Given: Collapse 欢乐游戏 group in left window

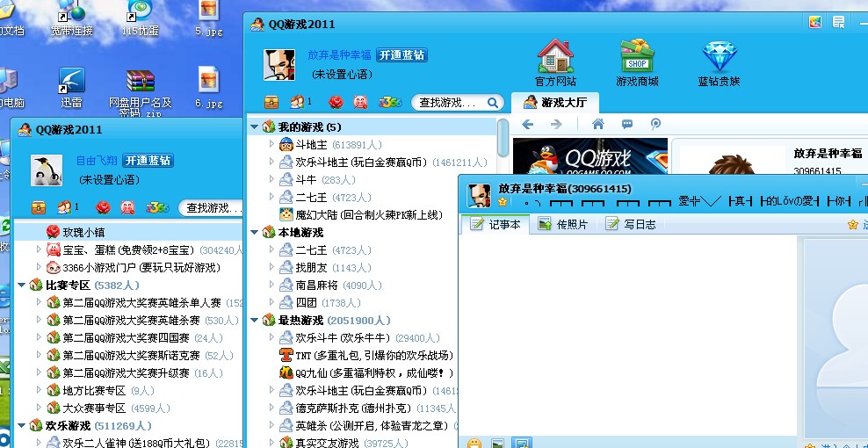Looking at the screenshot, I should 22,426.
